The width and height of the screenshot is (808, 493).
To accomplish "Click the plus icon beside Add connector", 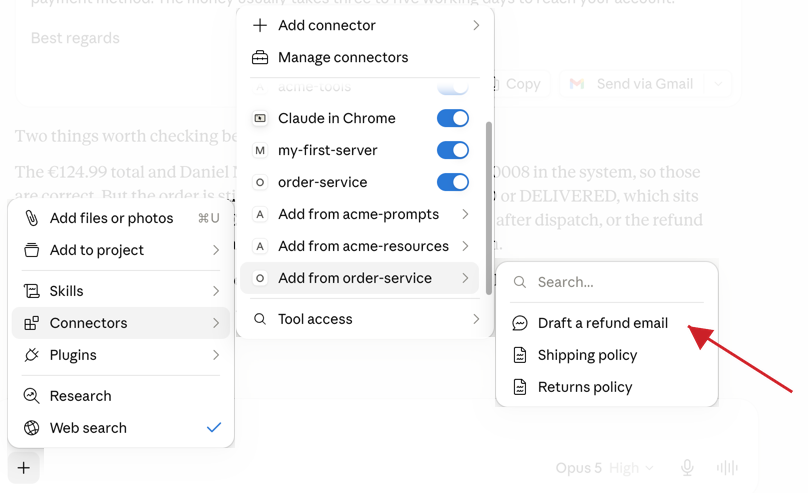I will tap(260, 25).
